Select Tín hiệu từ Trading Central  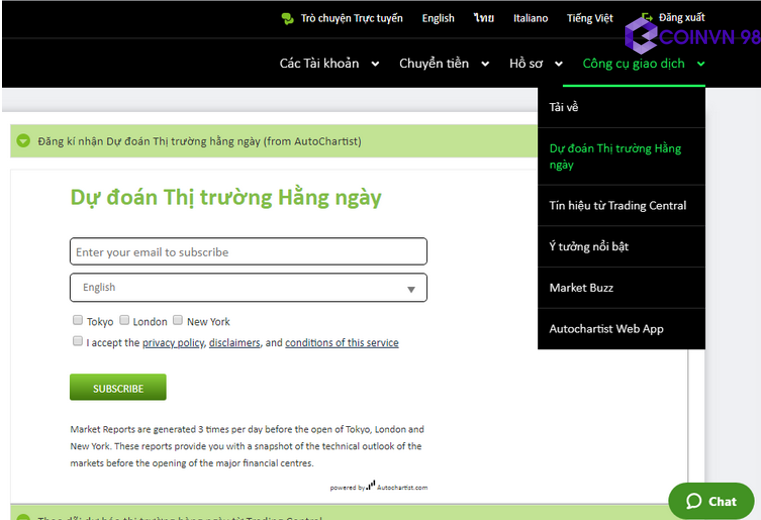click(x=617, y=206)
